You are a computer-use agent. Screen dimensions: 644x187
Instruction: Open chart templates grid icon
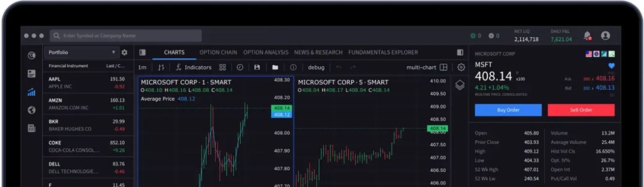click(x=223, y=67)
